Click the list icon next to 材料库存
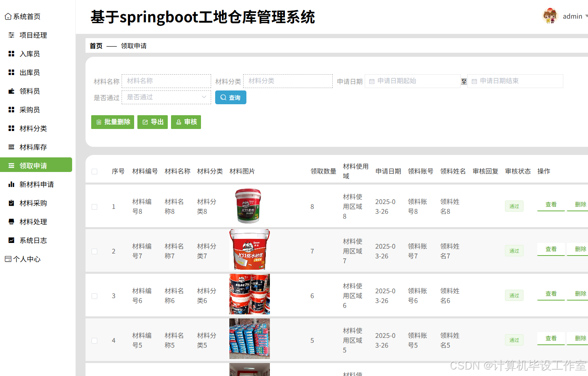Viewport: 588px width, 376px height. click(11, 147)
